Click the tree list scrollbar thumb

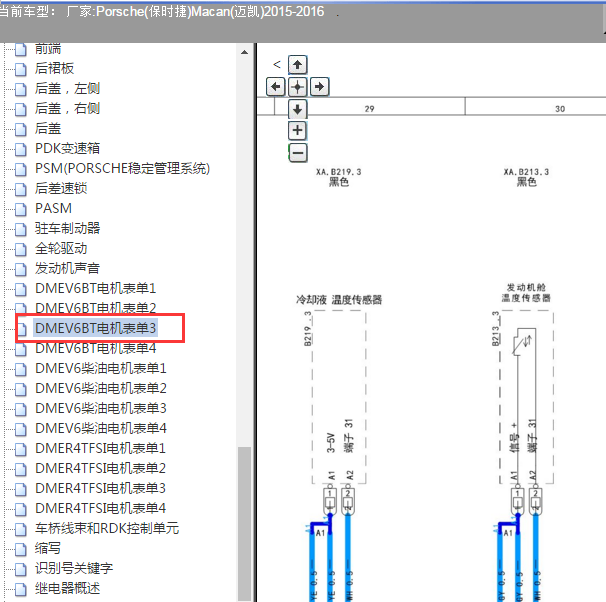[x=244, y=524]
